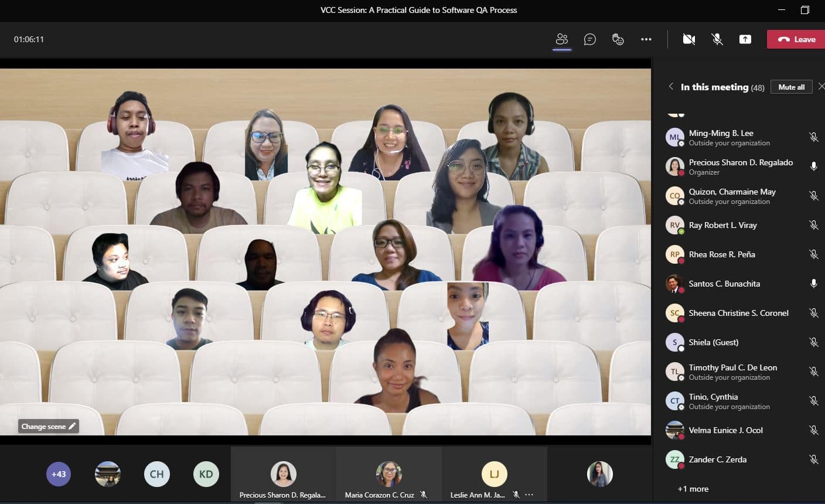825x504 pixels.
Task: Close the participants panel
Action: click(x=821, y=86)
